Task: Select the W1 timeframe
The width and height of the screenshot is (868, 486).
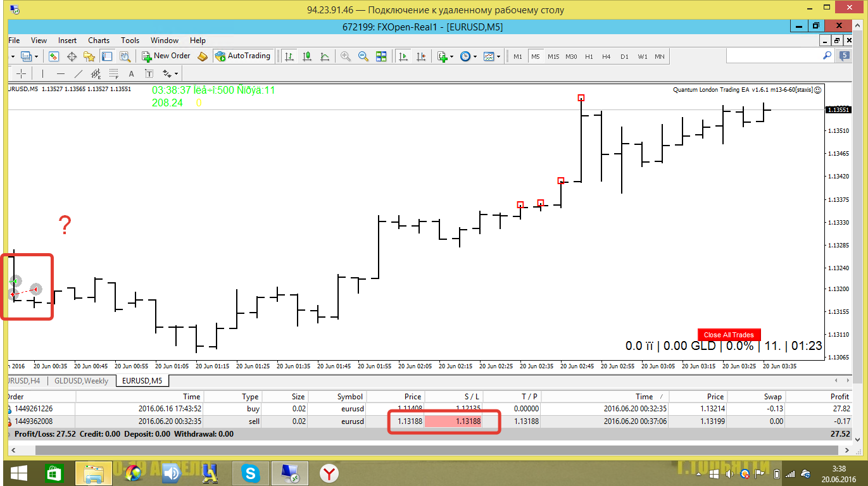Action: coord(643,56)
